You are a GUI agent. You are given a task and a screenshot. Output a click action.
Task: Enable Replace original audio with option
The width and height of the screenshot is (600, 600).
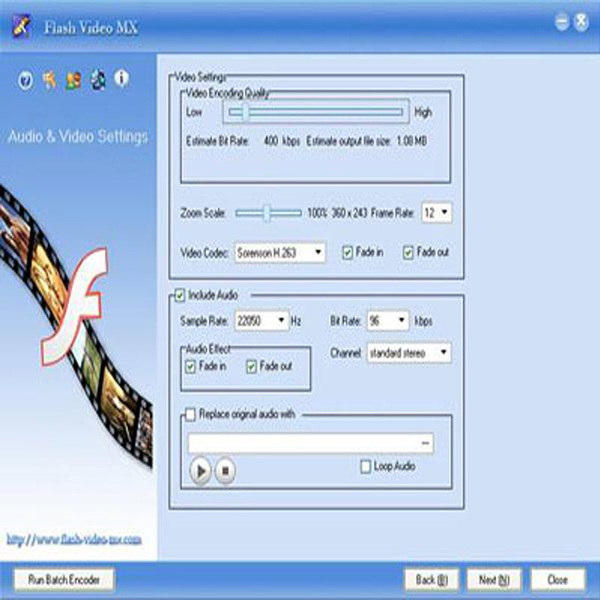190,414
